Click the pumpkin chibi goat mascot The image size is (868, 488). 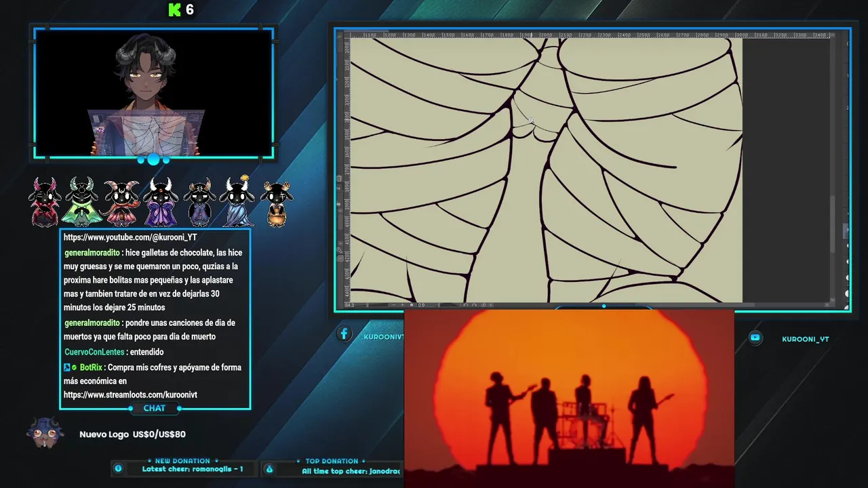[277, 203]
